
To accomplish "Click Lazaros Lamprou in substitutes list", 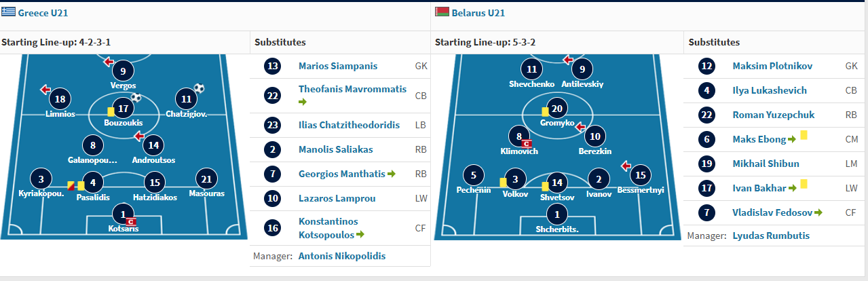I will 337,199.
